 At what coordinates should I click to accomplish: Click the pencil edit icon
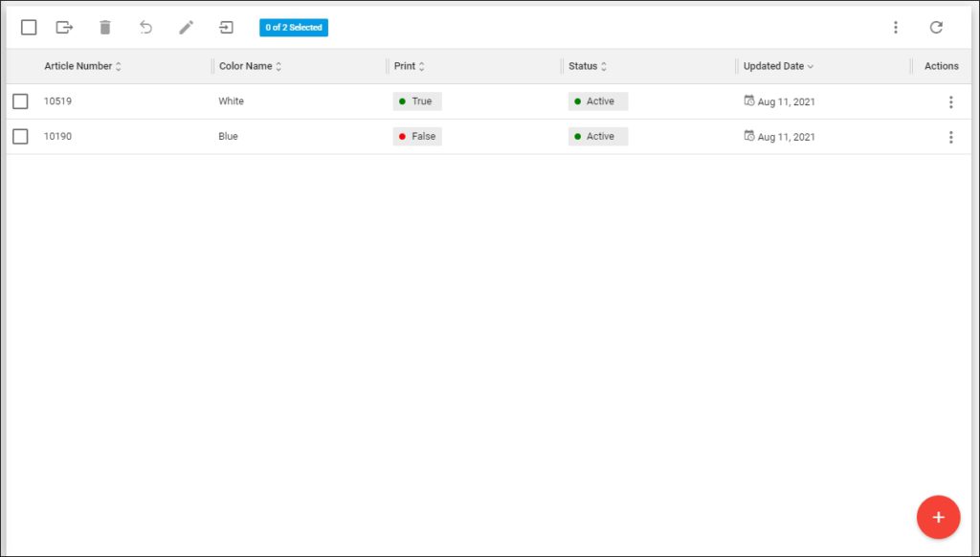click(186, 28)
